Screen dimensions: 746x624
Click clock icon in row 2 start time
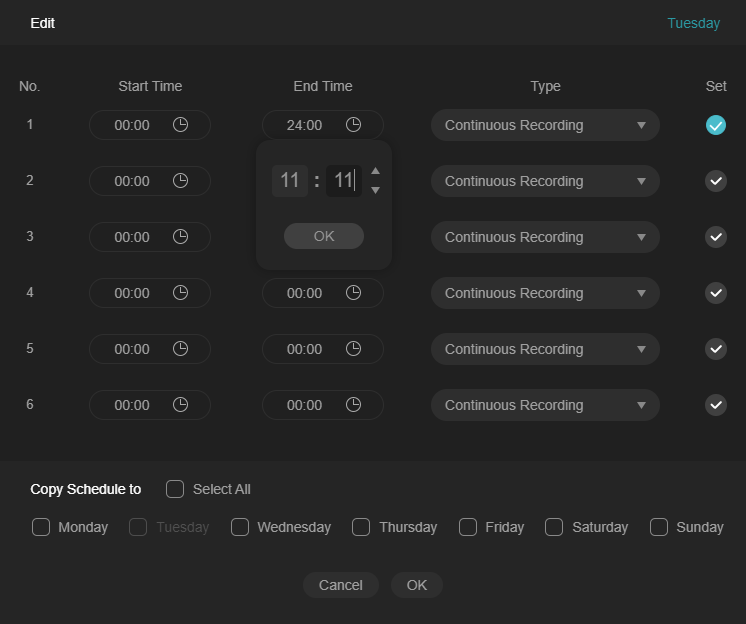tap(180, 181)
